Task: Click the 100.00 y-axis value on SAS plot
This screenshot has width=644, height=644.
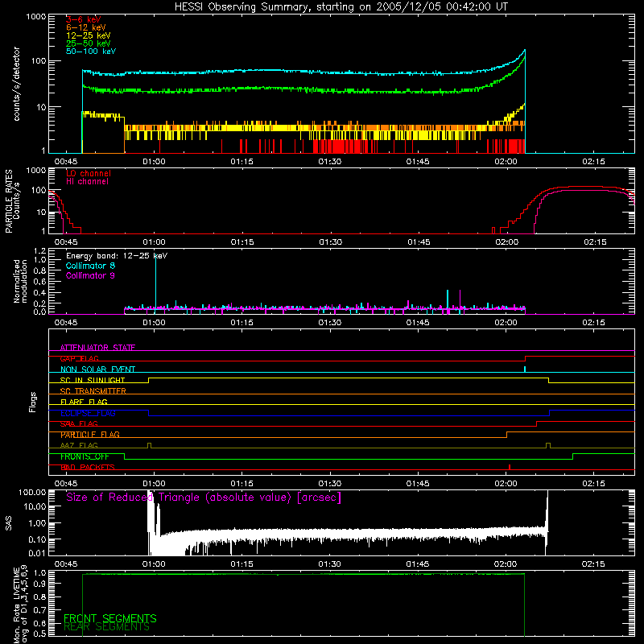Action: pyautogui.click(x=32, y=493)
